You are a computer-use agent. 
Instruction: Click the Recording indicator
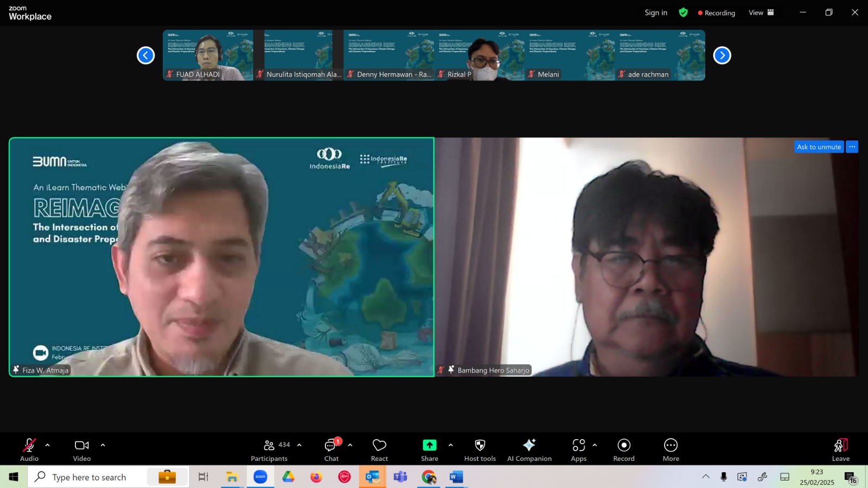pos(717,13)
